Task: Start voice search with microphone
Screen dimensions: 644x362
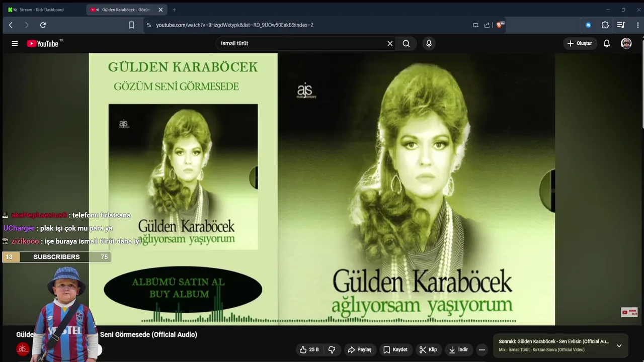Action: tap(429, 44)
